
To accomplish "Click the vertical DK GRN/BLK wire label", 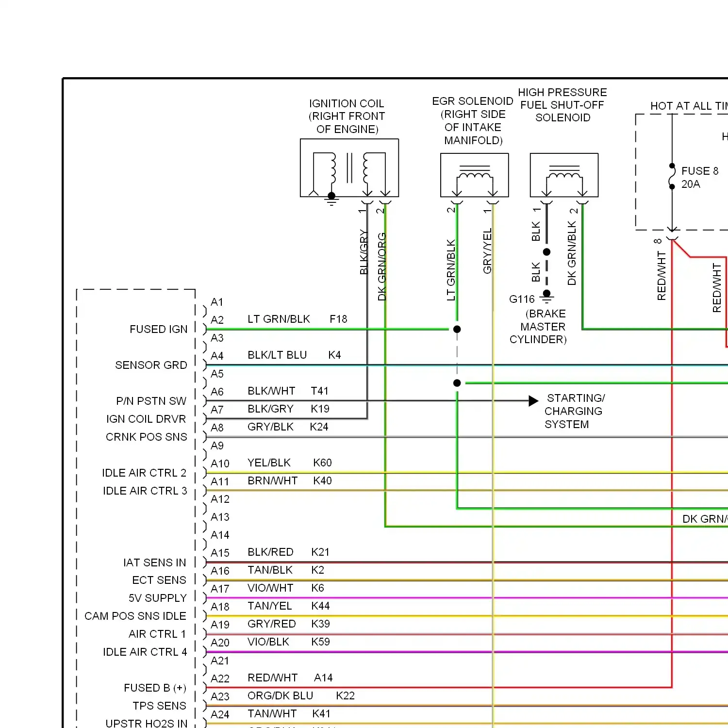I will pos(572,253).
